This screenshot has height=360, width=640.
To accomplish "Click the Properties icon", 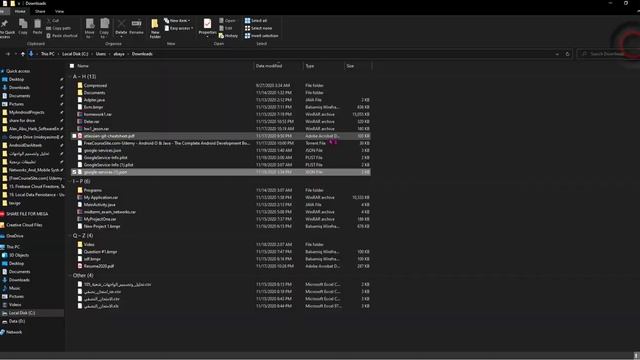I will tap(207, 24).
